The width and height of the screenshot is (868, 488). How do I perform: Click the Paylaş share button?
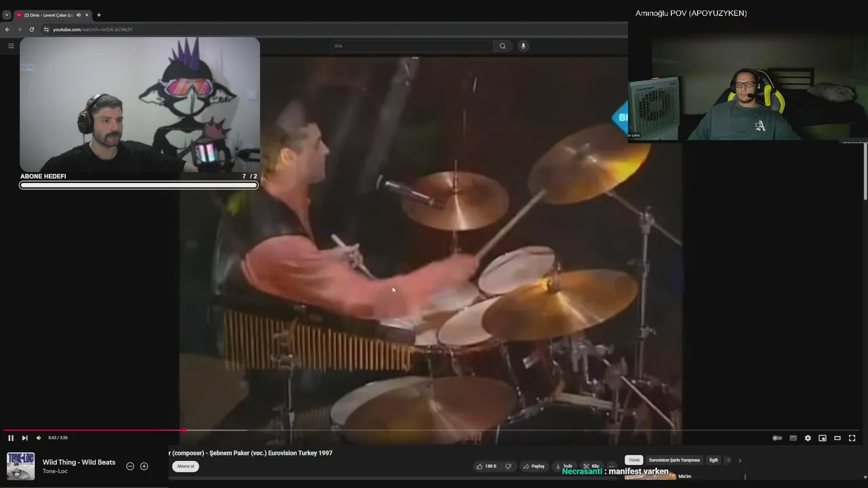[534, 466]
